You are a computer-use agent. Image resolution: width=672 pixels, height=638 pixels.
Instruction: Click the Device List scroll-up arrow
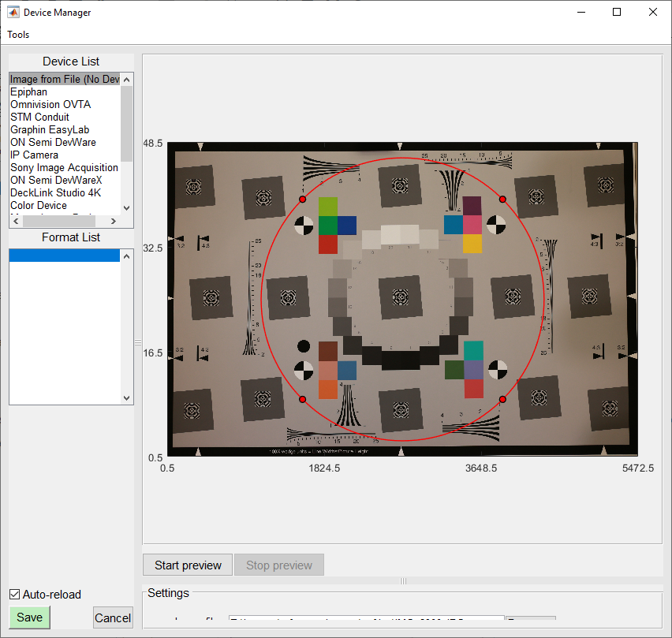tap(126, 80)
